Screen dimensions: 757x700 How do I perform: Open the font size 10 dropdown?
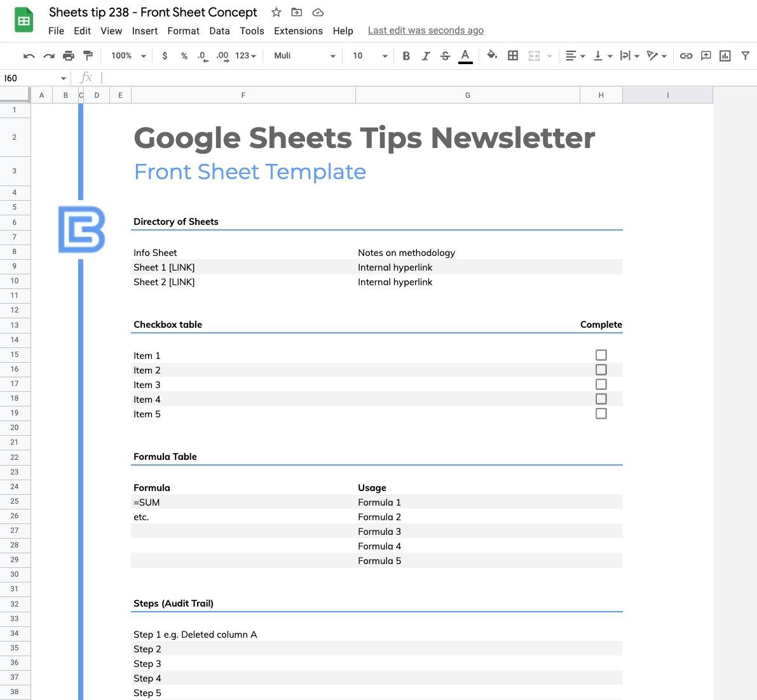tap(370, 56)
